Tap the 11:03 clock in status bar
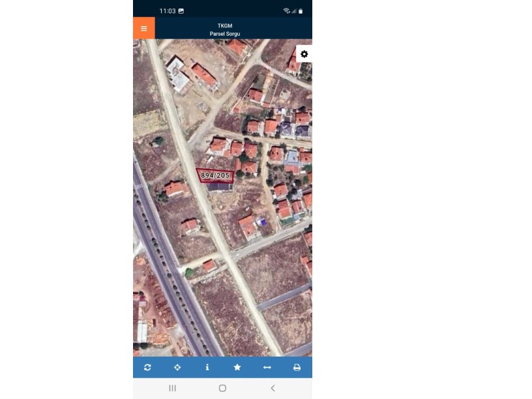The image size is (532, 399). pos(168,11)
